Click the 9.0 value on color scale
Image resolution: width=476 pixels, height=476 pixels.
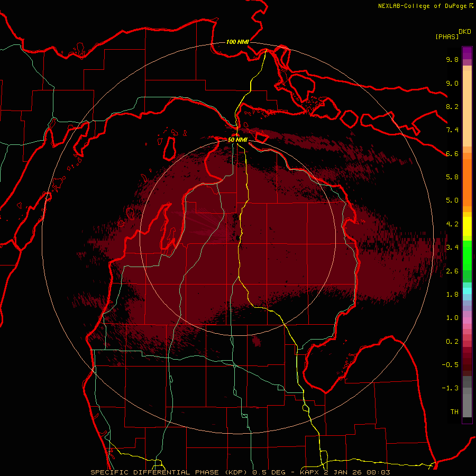pyautogui.click(x=452, y=83)
